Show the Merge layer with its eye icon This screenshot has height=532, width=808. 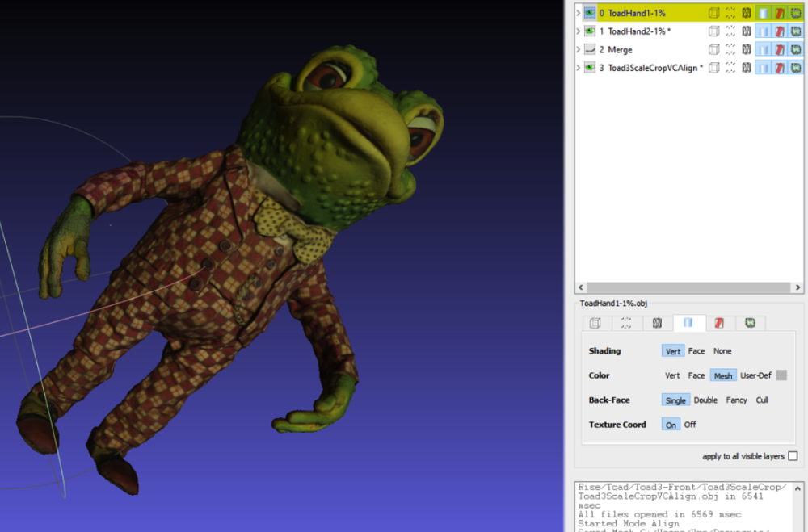(x=590, y=49)
